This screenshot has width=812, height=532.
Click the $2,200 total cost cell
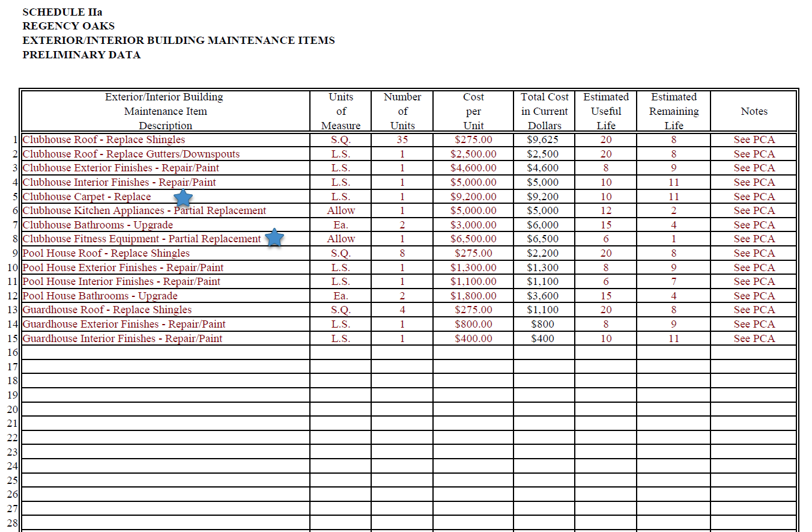[545, 253]
